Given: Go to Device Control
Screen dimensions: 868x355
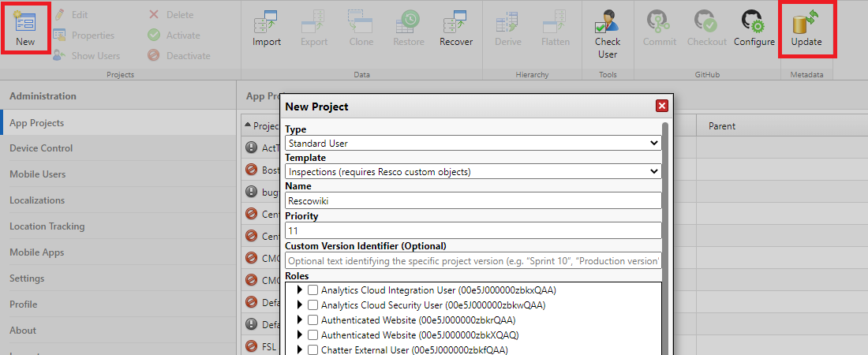Looking at the screenshot, I should [118, 148].
